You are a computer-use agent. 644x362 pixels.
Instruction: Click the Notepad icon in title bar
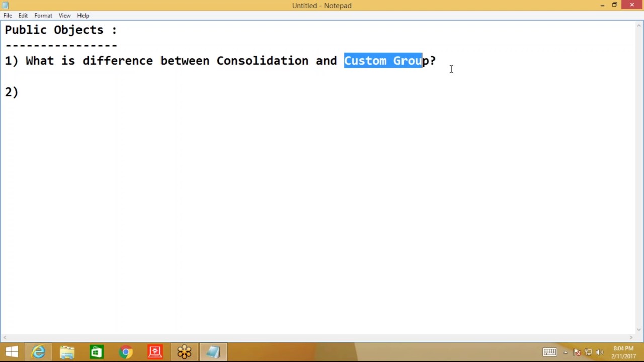point(5,5)
